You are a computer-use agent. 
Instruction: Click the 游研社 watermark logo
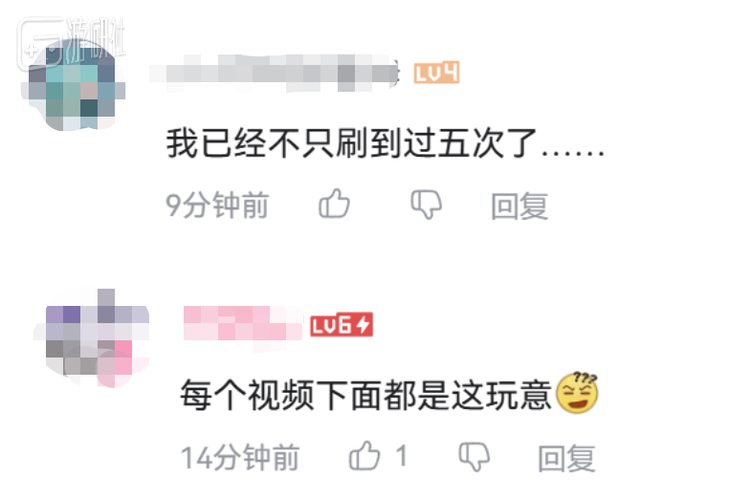point(71,44)
